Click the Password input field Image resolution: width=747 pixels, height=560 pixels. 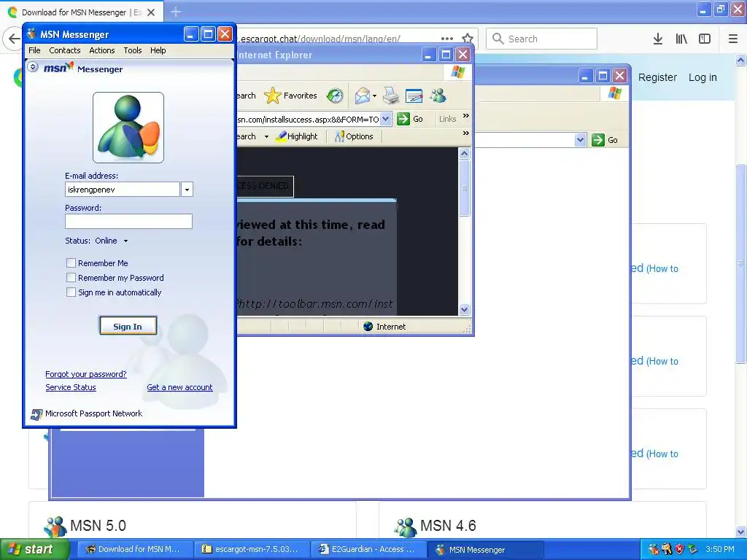128,221
